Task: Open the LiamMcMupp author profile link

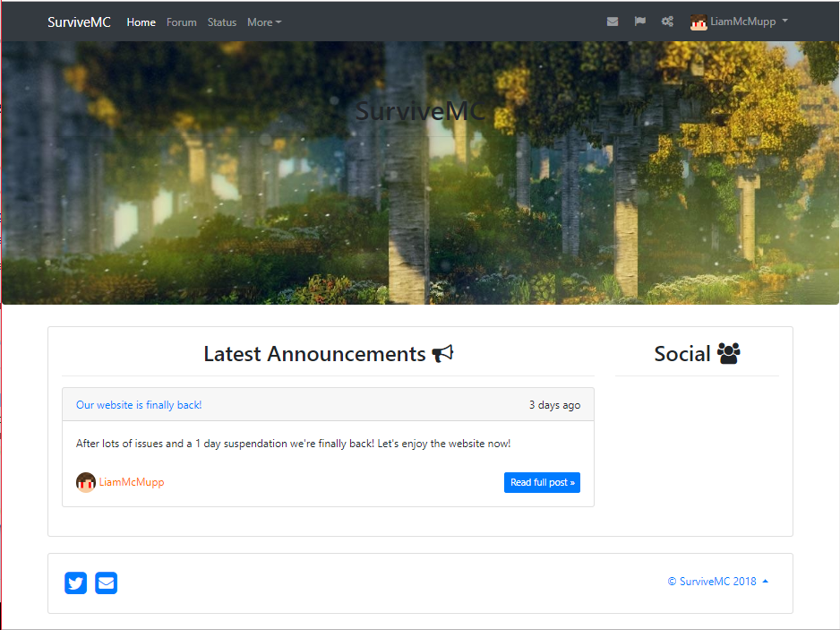Action: (132, 482)
